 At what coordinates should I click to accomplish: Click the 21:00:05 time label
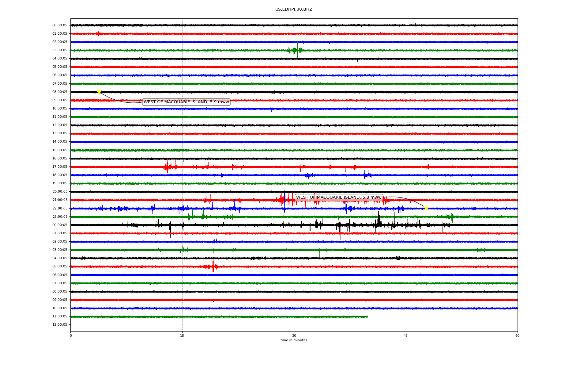[60, 200]
